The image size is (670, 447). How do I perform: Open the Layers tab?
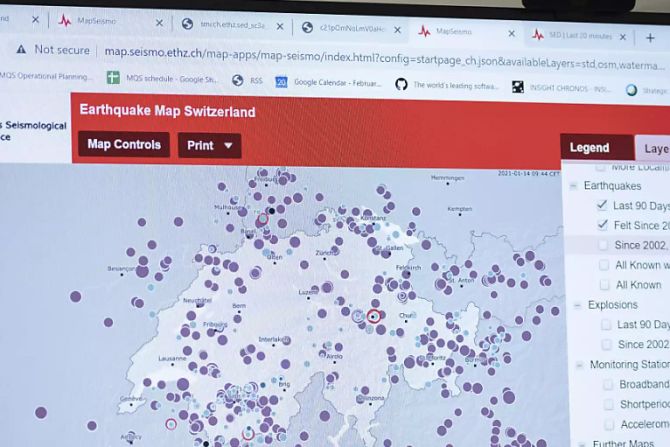tap(654, 149)
